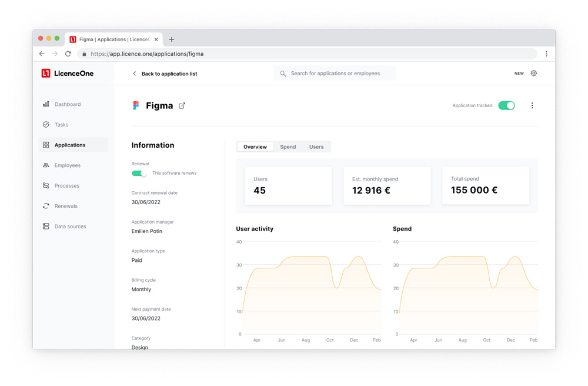Switch to the Users tab
The height and width of the screenshot is (386, 588).
pyautogui.click(x=316, y=147)
